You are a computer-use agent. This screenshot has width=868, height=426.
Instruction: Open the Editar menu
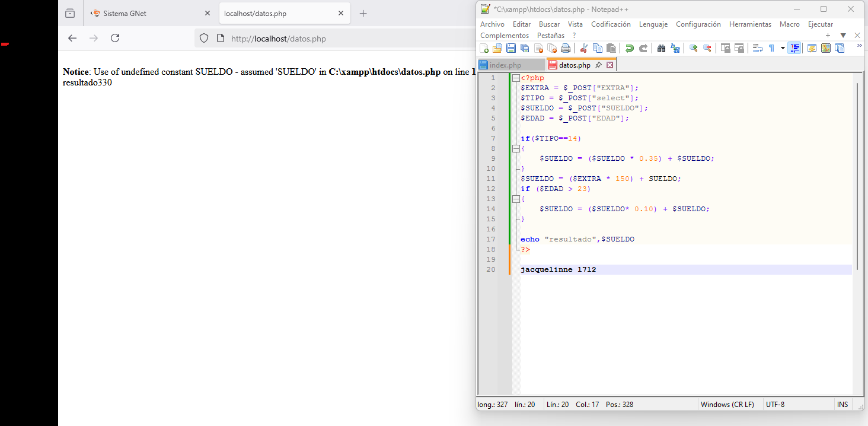[x=522, y=24]
